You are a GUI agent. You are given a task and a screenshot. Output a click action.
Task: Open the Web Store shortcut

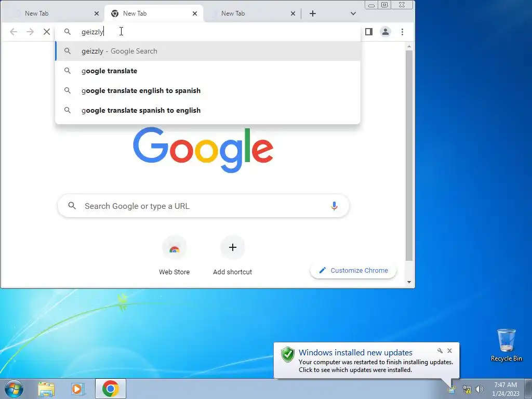coord(175,255)
